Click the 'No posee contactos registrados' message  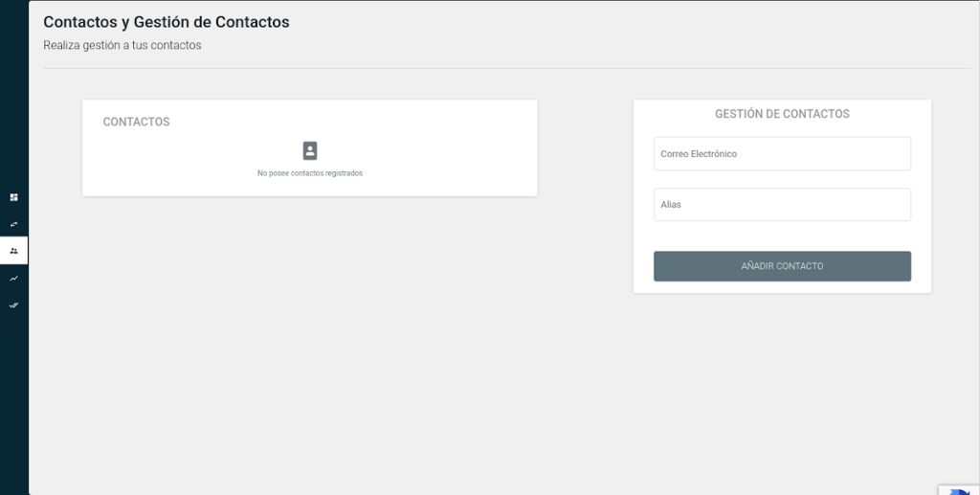click(x=310, y=173)
